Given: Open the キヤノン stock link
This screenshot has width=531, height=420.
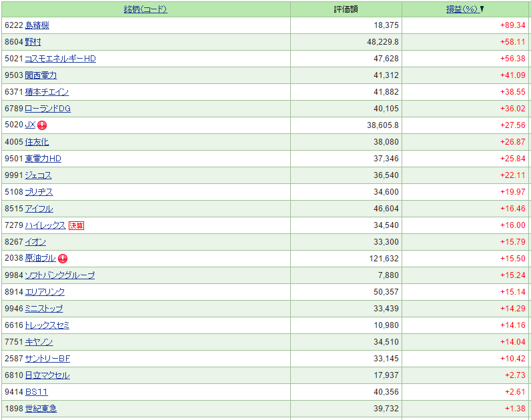Looking at the screenshot, I should [39, 342].
